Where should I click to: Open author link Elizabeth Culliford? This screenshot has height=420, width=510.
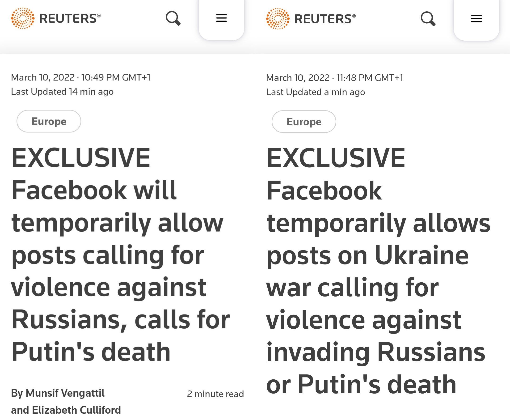pos(76,410)
